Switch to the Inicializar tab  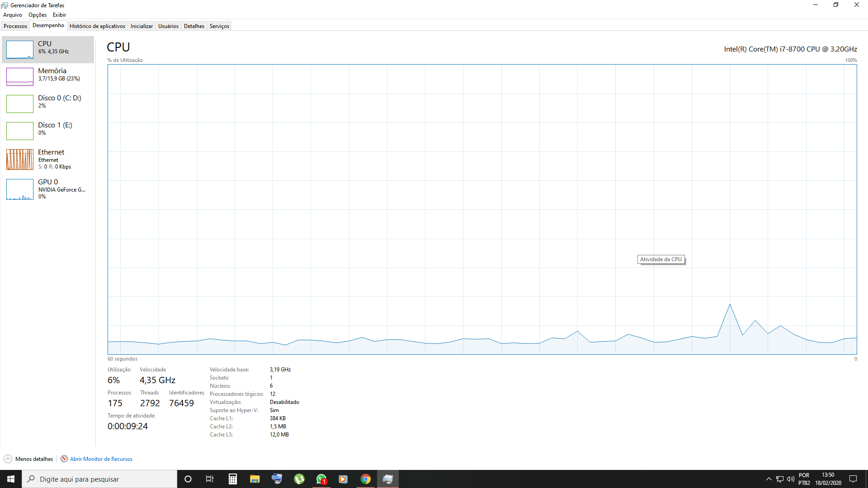tap(142, 26)
